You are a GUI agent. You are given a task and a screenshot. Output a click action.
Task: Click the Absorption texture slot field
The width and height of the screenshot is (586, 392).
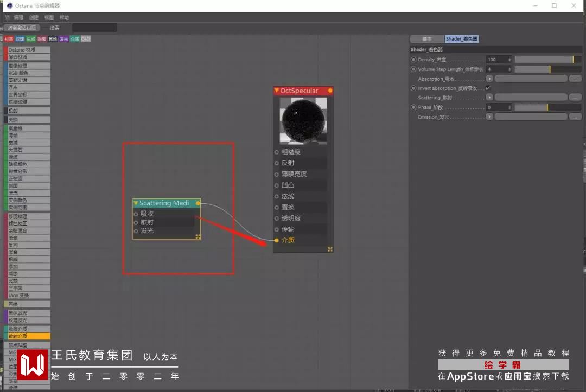tap(531, 79)
